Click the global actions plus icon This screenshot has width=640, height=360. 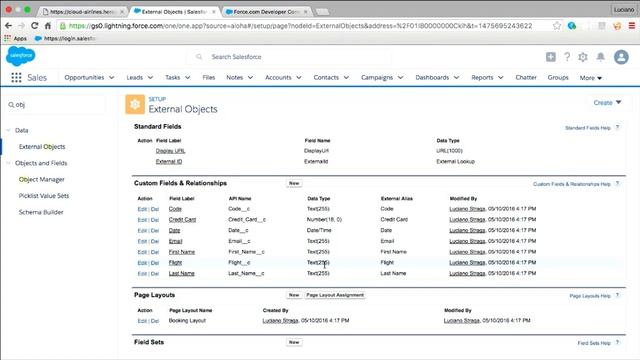(x=551, y=57)
